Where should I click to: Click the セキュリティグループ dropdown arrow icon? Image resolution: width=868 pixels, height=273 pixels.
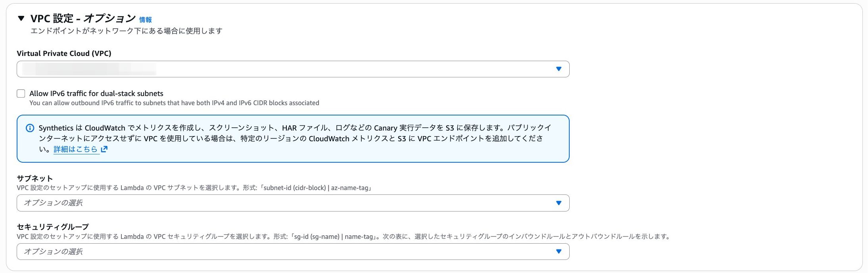click(559, 252)
